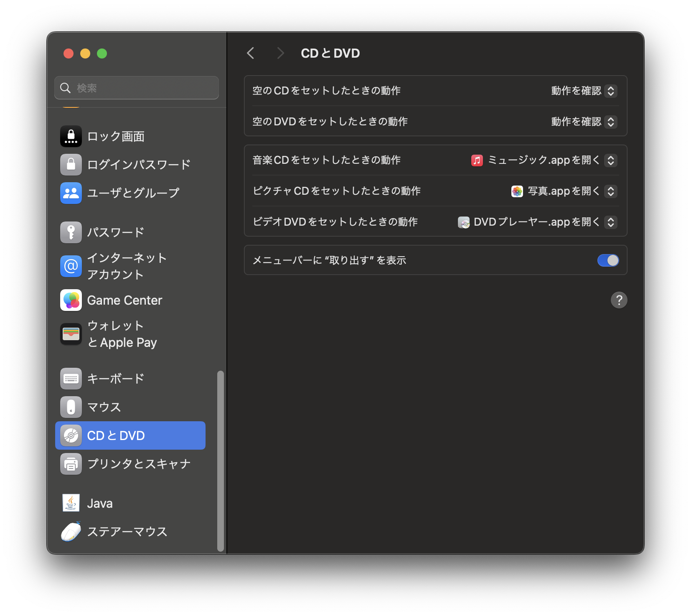Select マウス in the sidebar
Image resolution: width=691 pixels, height=616 pixels.
coord(130,407)
